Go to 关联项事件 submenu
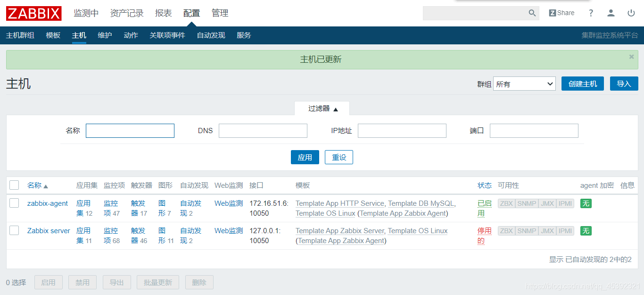Image resolution: width=644 pixels, height=295 pixels. pyautogui.click(x=167, y=35)
